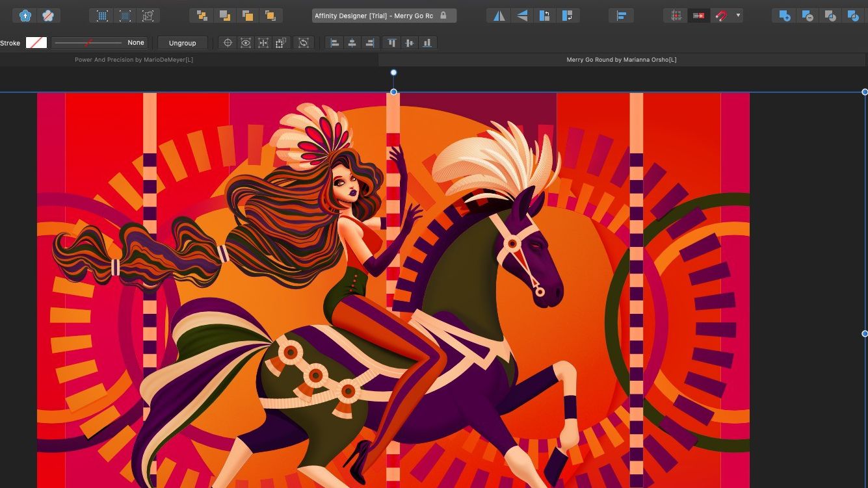This screenshot has width=868, height=488.
Task: Flip selection horizontally
Action: point(499,16)
